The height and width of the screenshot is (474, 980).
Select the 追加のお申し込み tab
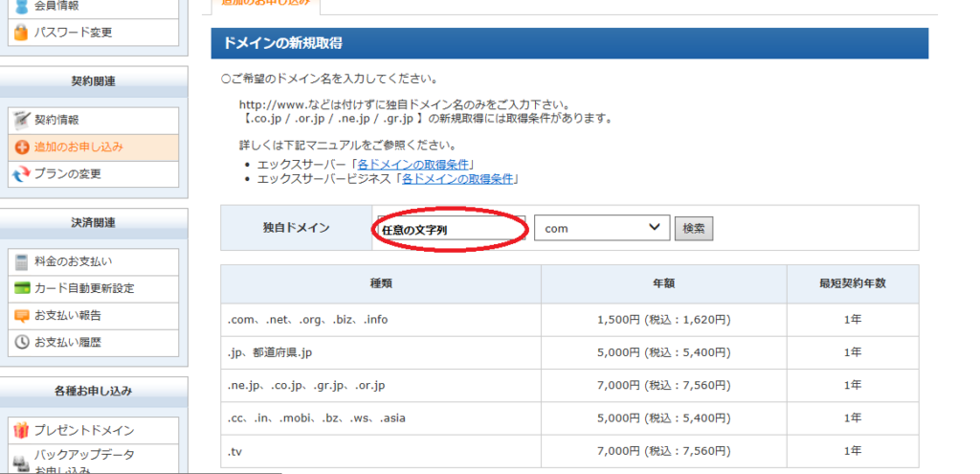265,4
